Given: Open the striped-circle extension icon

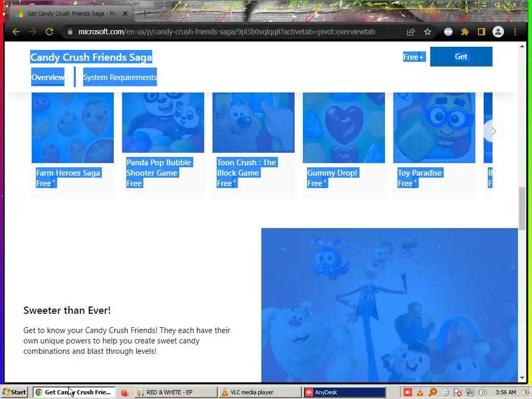Looking at the screenshot, I should [x=448, y=32].
